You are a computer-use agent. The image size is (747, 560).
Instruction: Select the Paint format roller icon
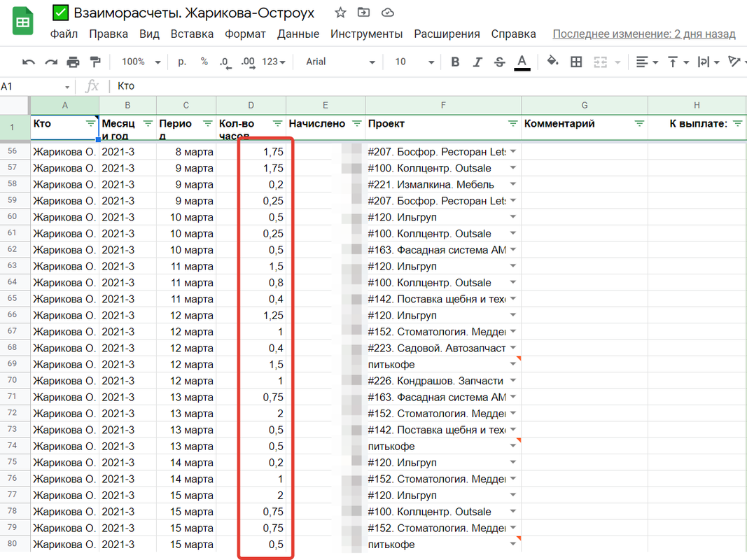click(x=95, y=62)
